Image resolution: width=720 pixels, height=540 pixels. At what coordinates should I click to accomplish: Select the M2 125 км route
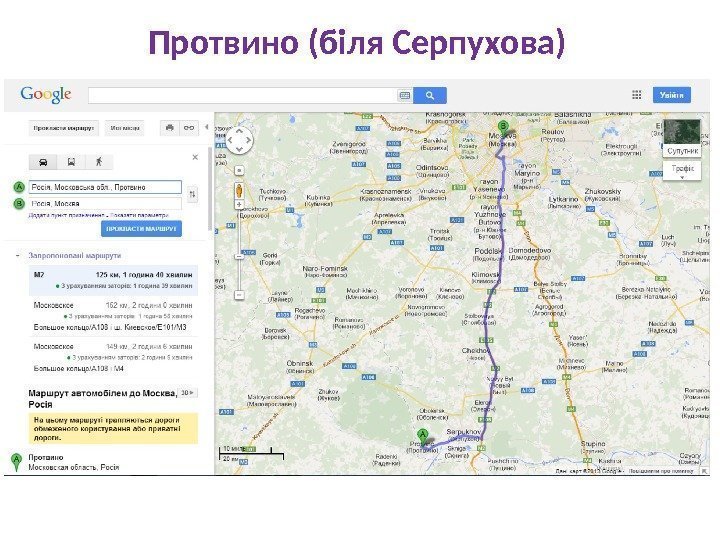(113, 280)
